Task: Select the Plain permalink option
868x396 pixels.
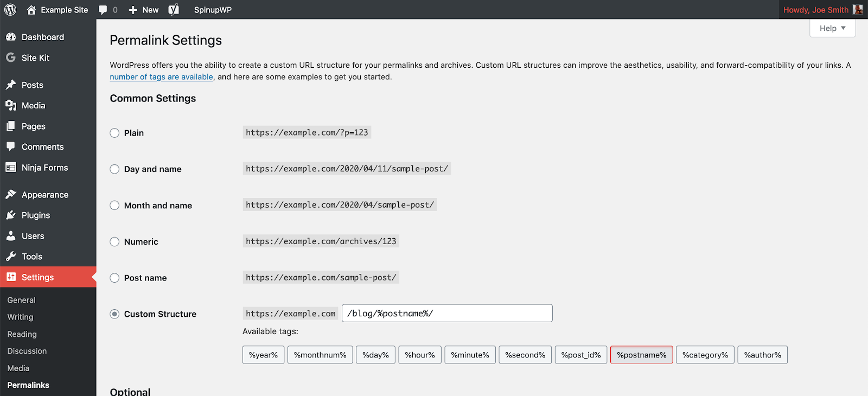Action: (x=114, y=133)
